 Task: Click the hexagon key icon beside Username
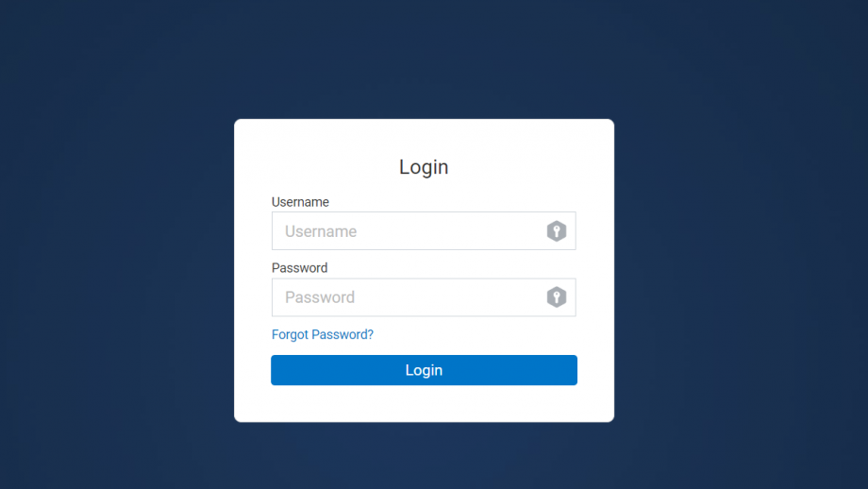(x=557, y=231)
